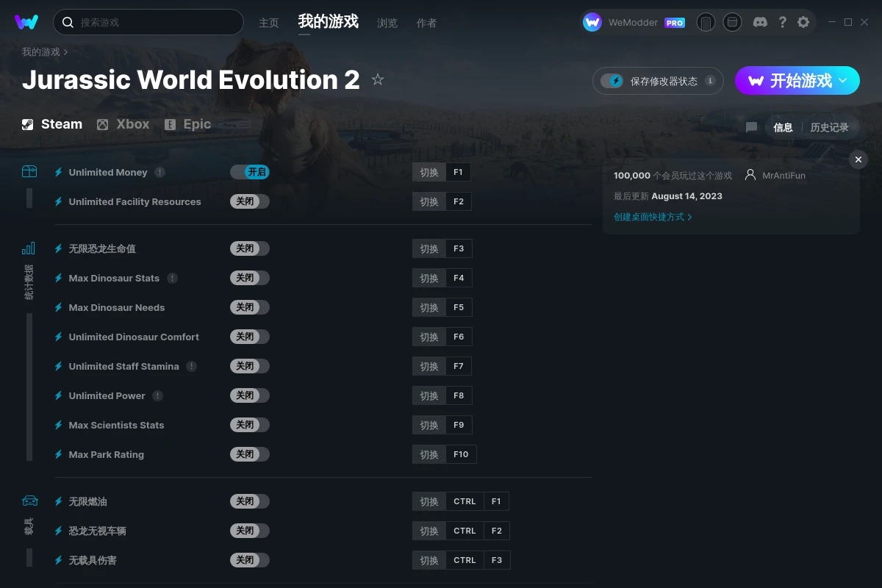The width and height of the screenshot is (882, 588).
Task: Select the Xbox platform tab
Action: (x=123, y=124)
